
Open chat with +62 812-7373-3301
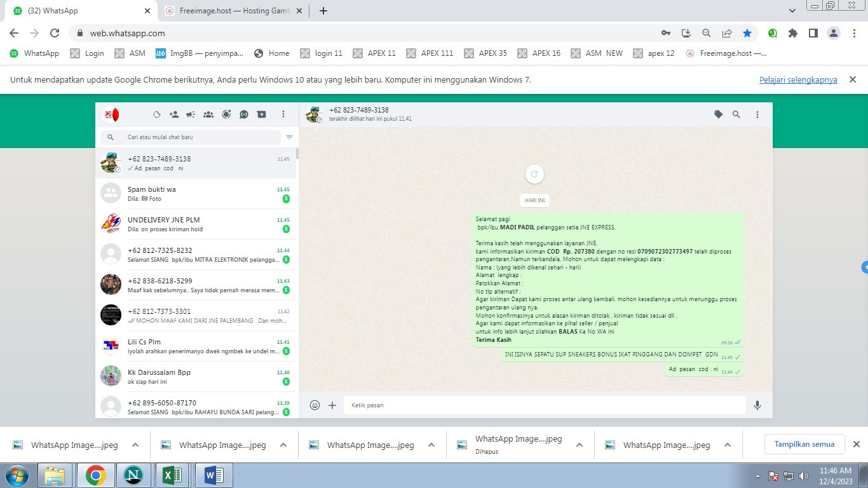click(196, 316)
